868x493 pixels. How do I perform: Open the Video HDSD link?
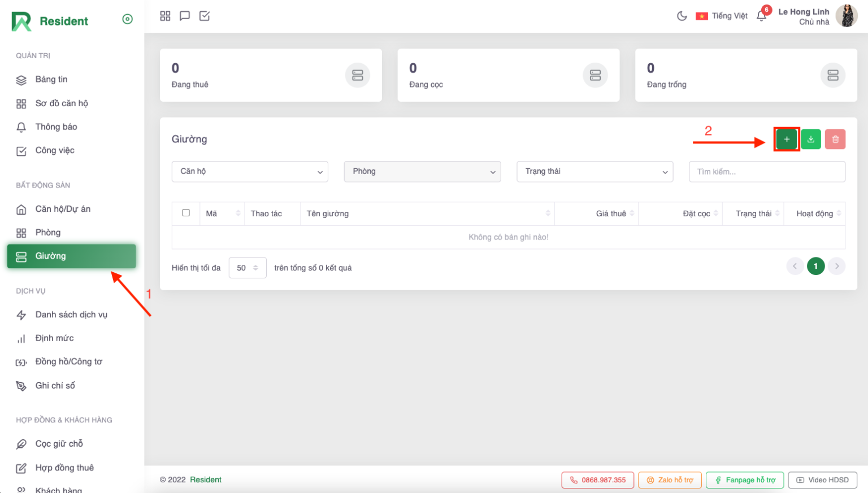pyautogui.click(x=822, y=480)
